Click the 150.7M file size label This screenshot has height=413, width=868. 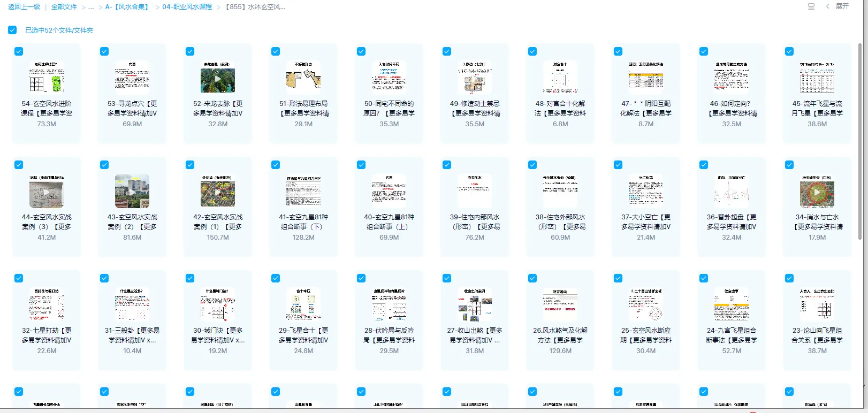pos(218,238)
